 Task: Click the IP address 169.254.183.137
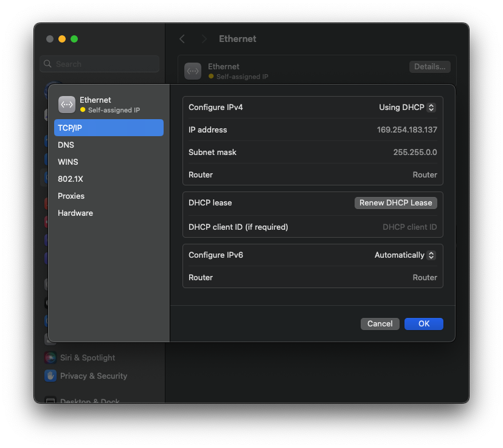tap(407, 130)
